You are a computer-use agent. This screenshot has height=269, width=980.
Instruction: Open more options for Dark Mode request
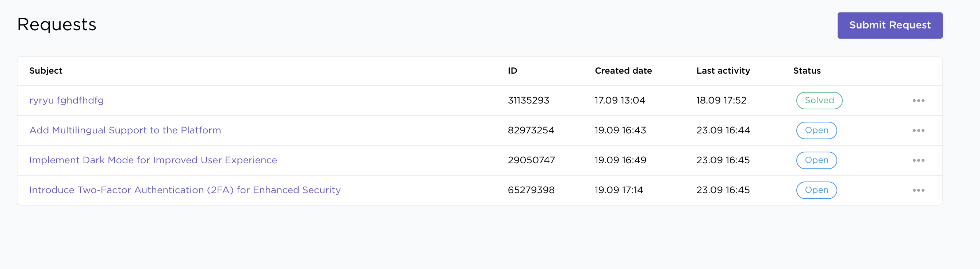(x=918, y=160)
